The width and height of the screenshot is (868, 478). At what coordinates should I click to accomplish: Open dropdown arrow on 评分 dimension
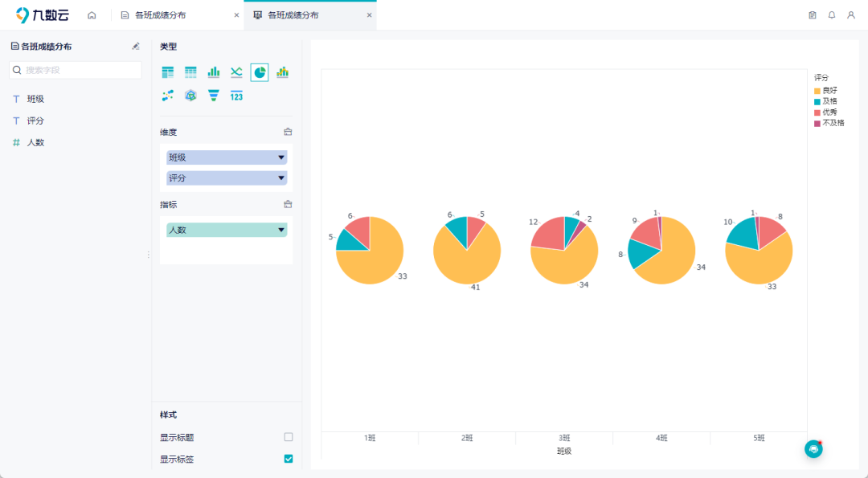click(x=281, y=178)
